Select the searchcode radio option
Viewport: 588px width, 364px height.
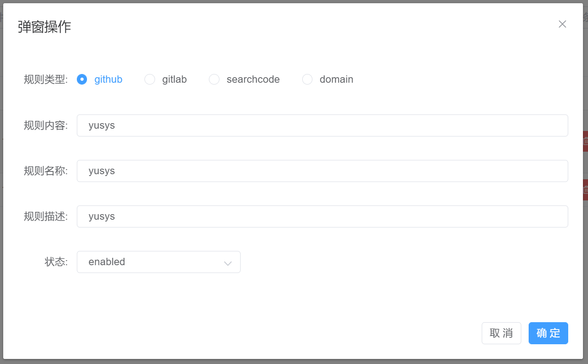coord(214,80)
